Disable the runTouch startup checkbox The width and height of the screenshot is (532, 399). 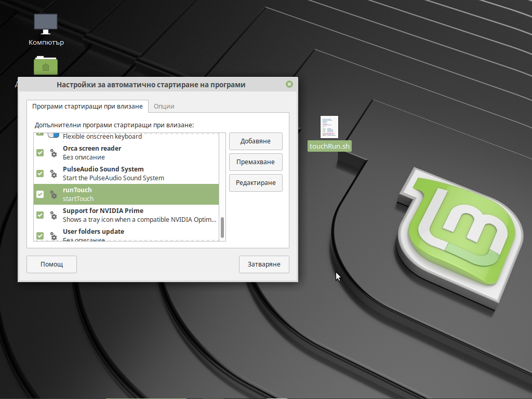tap(40, 194)
